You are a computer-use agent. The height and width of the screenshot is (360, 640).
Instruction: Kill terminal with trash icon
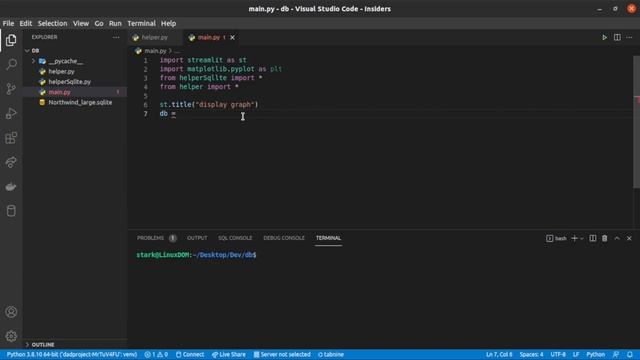(604, 238)
